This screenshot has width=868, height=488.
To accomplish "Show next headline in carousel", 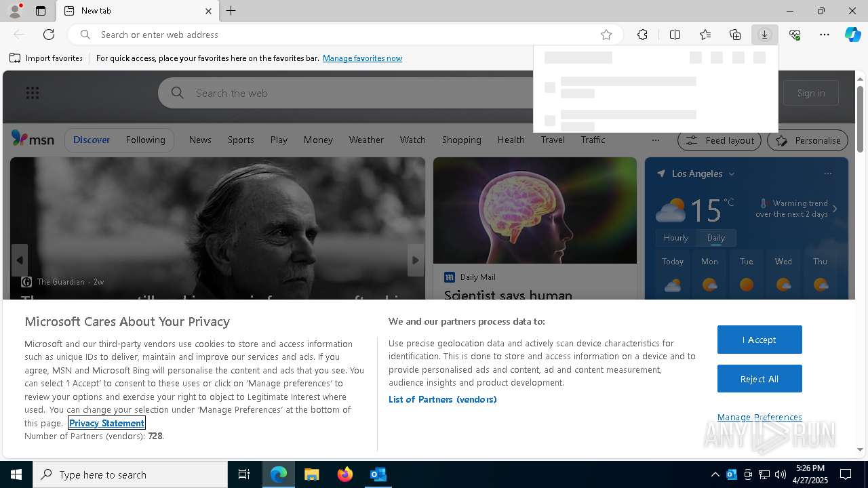I will point(416,260).
